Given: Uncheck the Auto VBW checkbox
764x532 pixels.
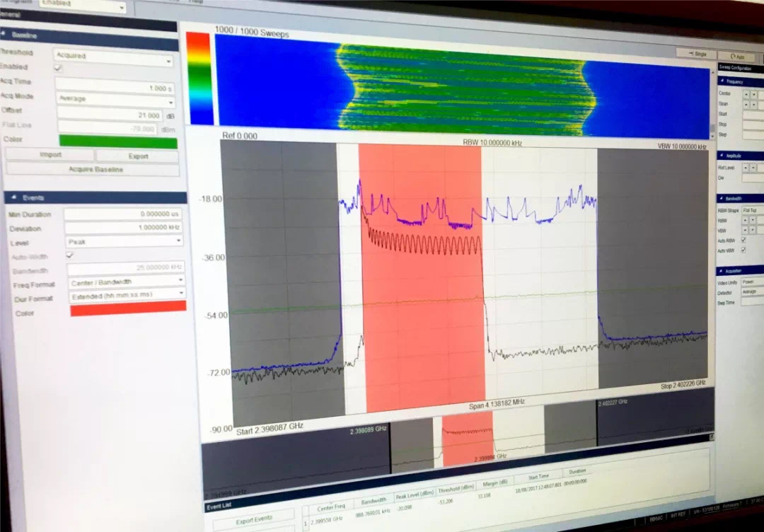Looking at the screenshot, I should click(x=743, y=250).
